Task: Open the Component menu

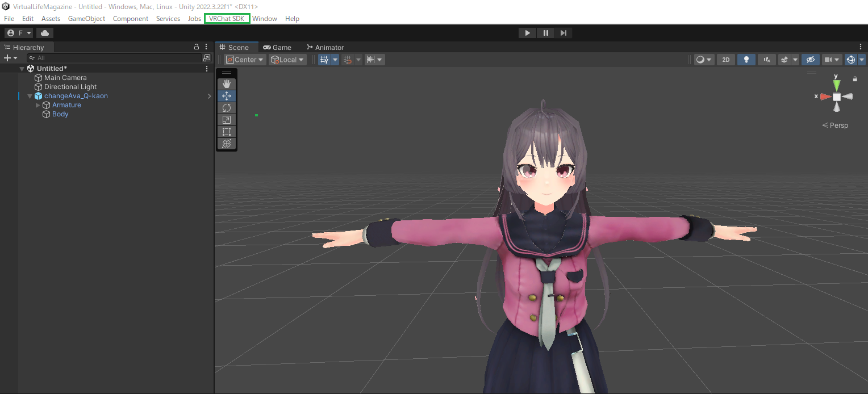Action: 131,19
